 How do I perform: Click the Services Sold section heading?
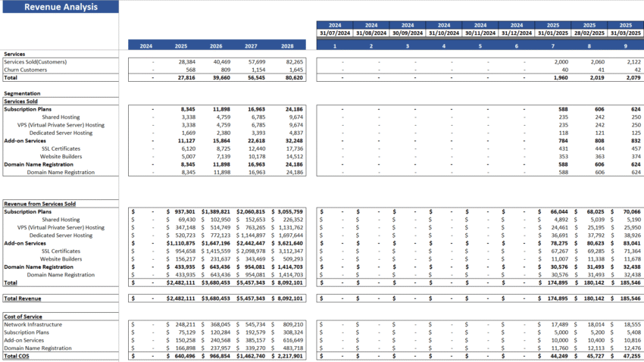tap(20, 101)
